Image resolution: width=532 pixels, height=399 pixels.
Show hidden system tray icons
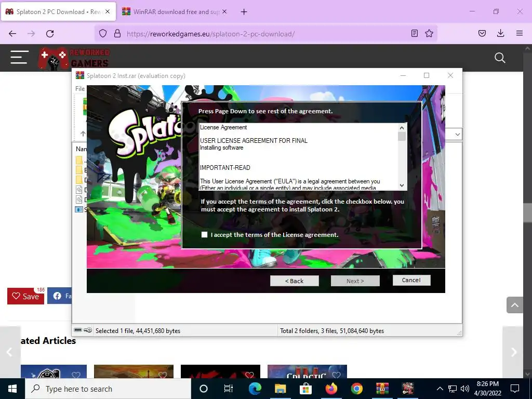click(x=440, y=389)
